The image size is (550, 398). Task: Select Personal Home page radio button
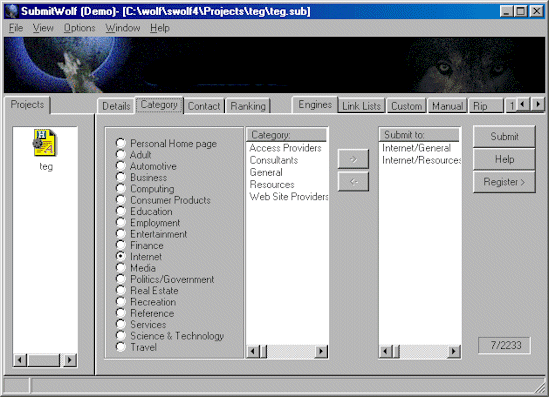click(x=121, y=143)
